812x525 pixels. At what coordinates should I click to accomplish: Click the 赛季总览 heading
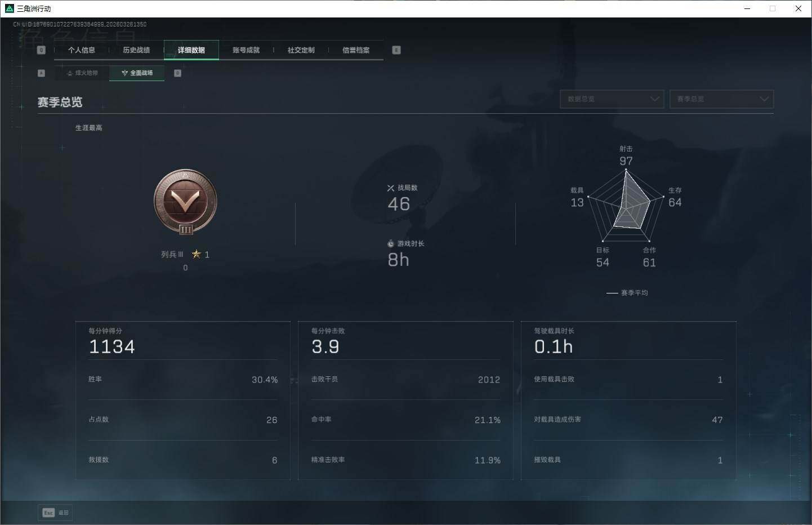click(x=60, y=103)
